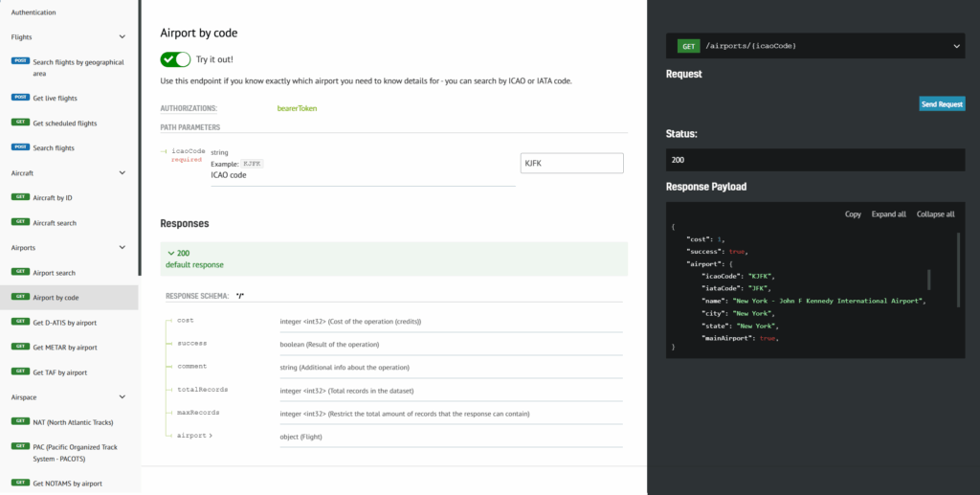This screenshot has height=495, width=980.
Task: Click Expand all in response payload
Action: 888,214
